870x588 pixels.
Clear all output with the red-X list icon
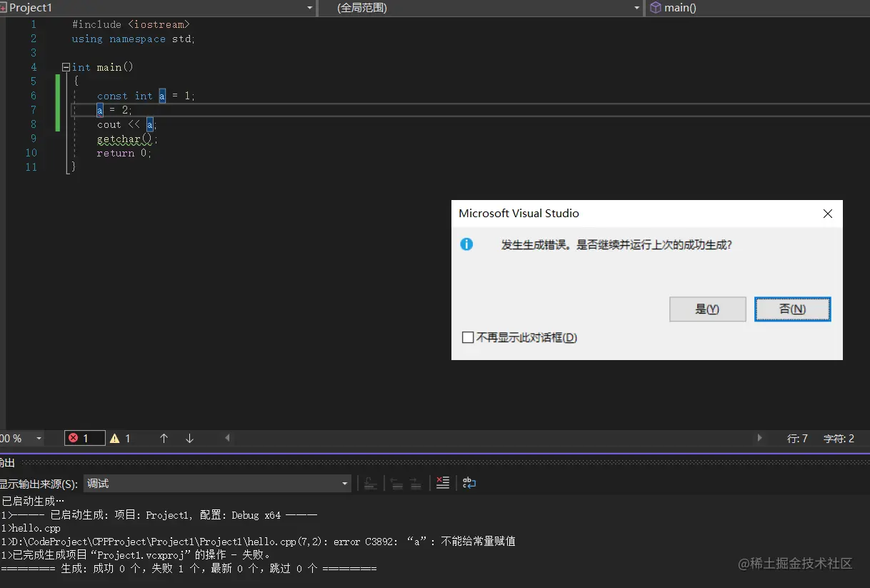[443, 484]
